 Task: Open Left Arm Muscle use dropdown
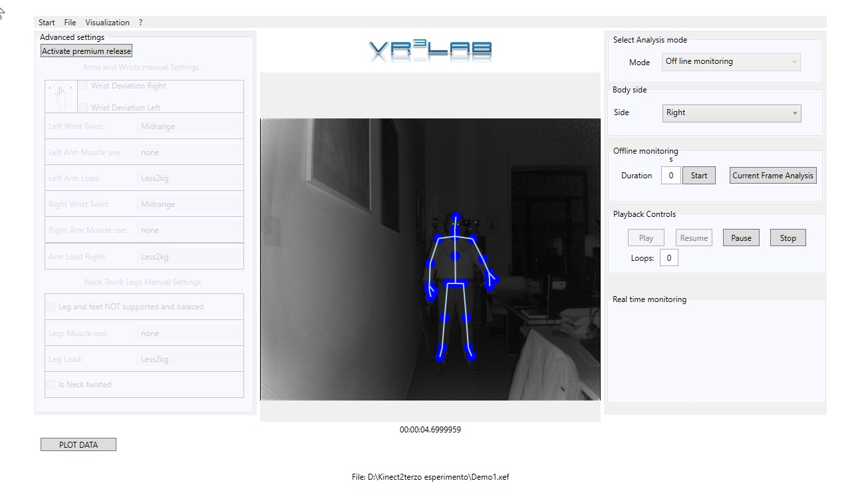(190, 152)
